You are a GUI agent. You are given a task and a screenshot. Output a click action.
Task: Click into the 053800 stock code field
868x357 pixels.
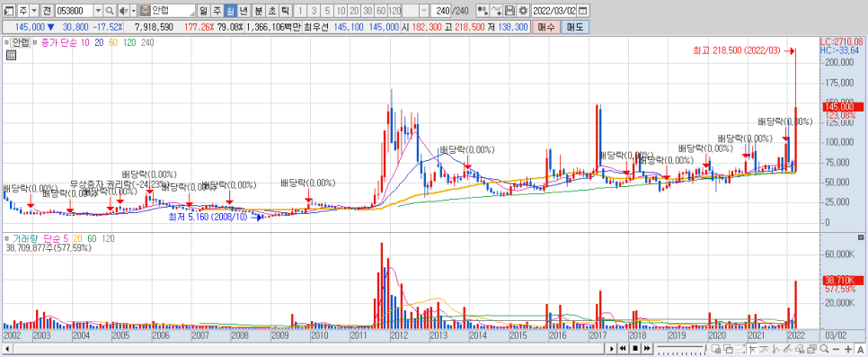(x=75, y=11)
